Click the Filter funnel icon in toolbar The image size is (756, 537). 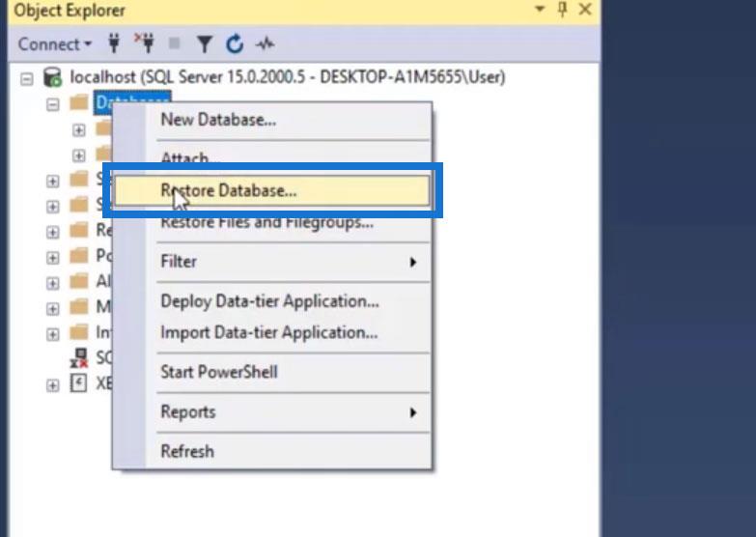(205, 44)
